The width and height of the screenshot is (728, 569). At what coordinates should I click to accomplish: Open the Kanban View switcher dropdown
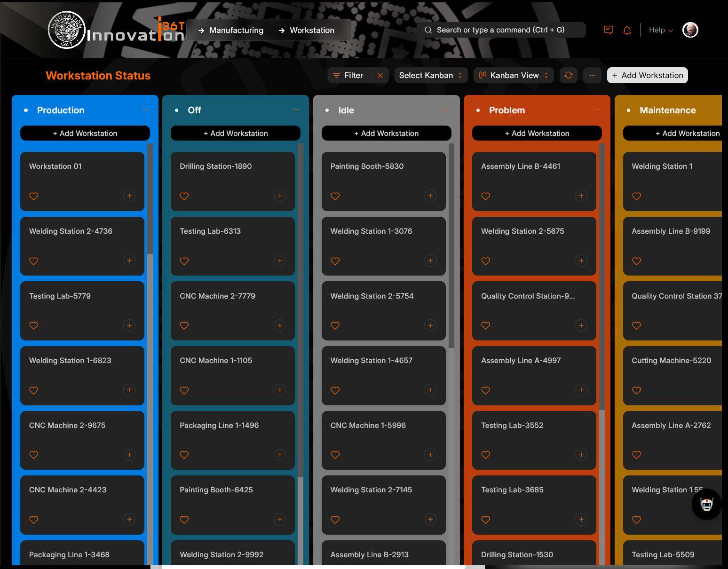514,75
